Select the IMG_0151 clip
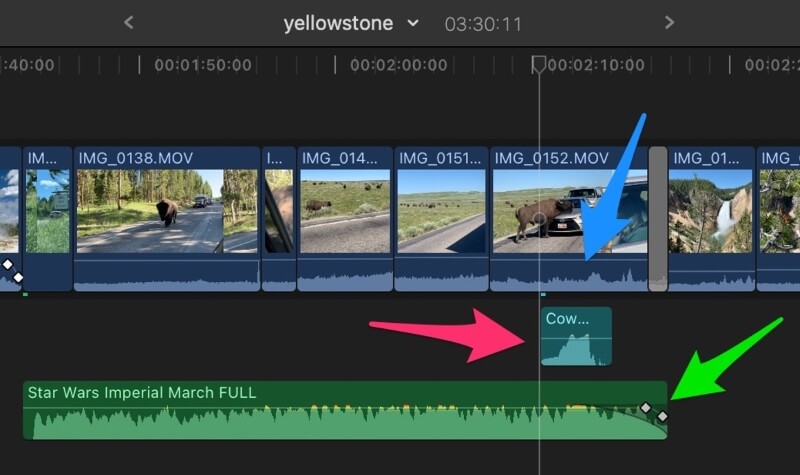Image resolution: width=800 pixels, height=475 pixels. (x=441, y=219)
